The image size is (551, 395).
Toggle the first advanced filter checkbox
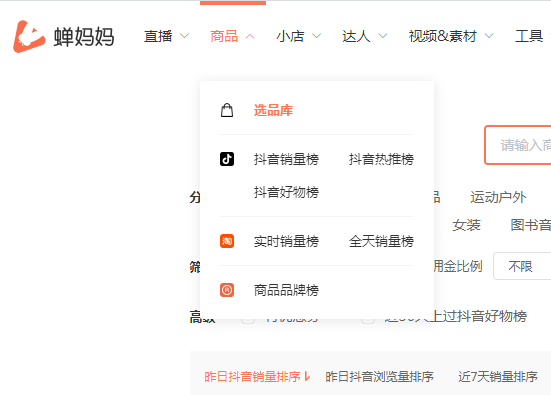pyautogui.click(x=248, y=317)
